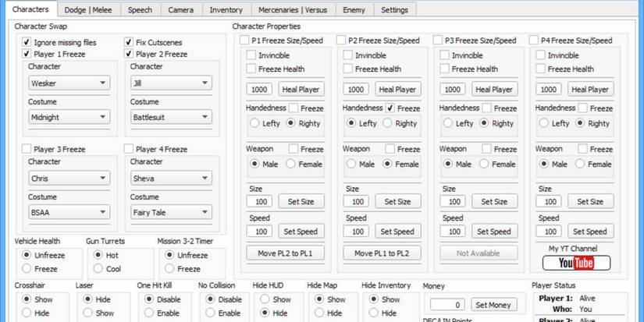Click the Money amount input field
This screenshot has width=644, height=322.
[447, 305]
